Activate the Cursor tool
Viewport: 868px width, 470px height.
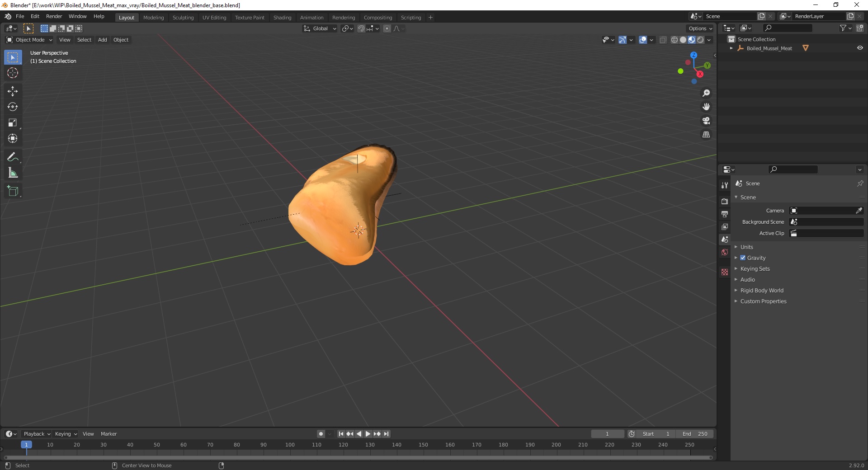(x=13, y=73)
